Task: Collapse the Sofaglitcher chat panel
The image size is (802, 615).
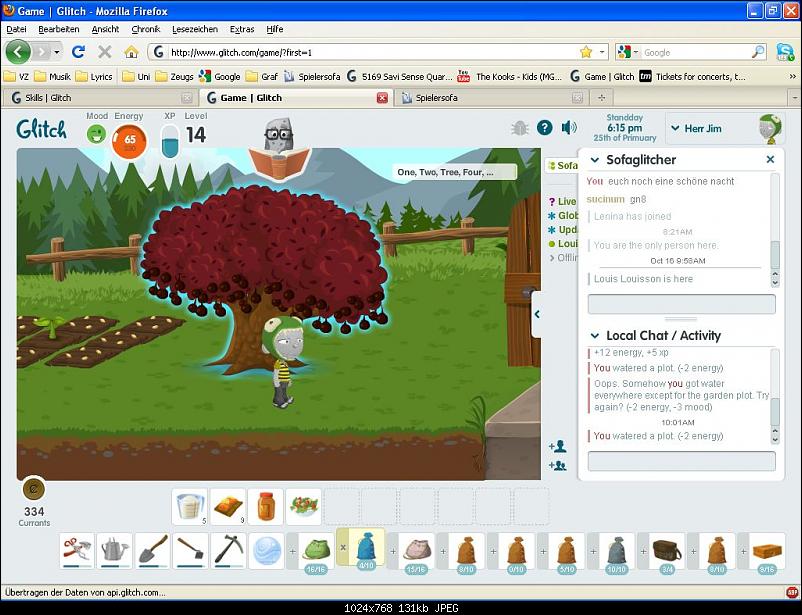Action: (x=595, y=160)
